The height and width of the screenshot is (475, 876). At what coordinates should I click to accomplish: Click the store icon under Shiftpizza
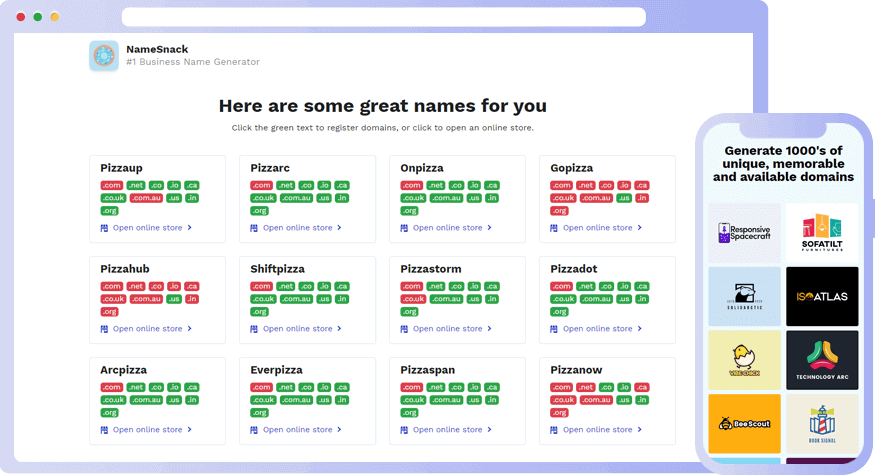click(x=254, y=329)
